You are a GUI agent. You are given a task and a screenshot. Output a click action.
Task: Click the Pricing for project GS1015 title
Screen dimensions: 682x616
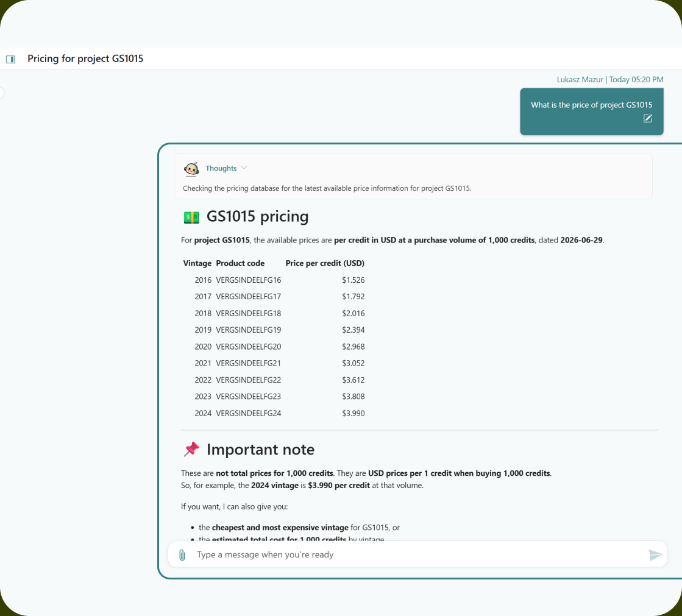point(85,58)
